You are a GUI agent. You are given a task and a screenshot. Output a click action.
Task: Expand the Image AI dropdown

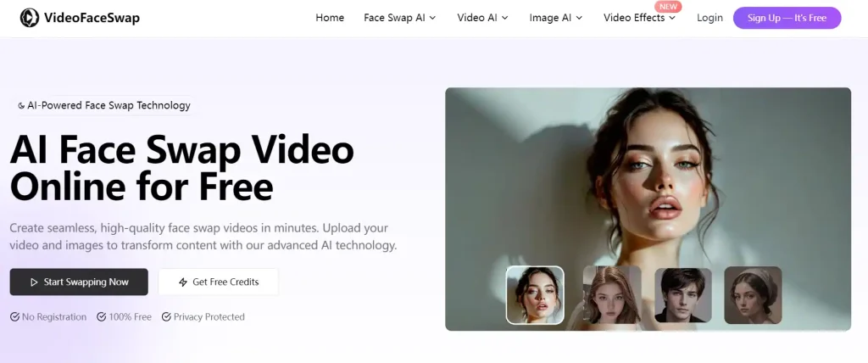tap(556, 18)
